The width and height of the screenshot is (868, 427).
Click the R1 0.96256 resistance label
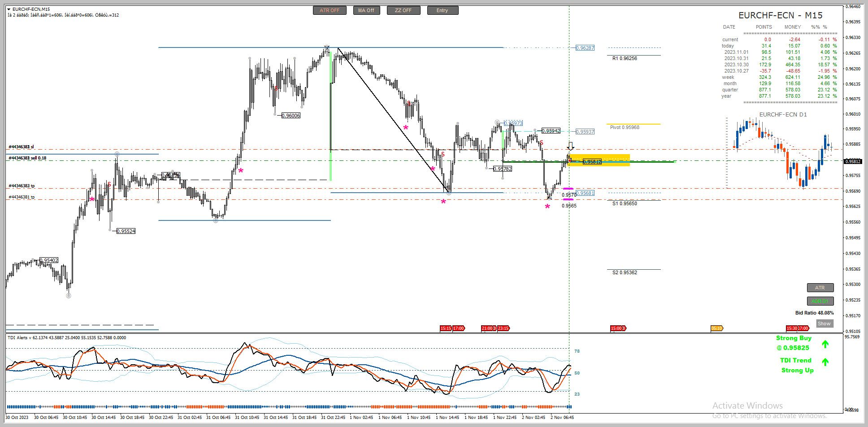pos(625,58)
